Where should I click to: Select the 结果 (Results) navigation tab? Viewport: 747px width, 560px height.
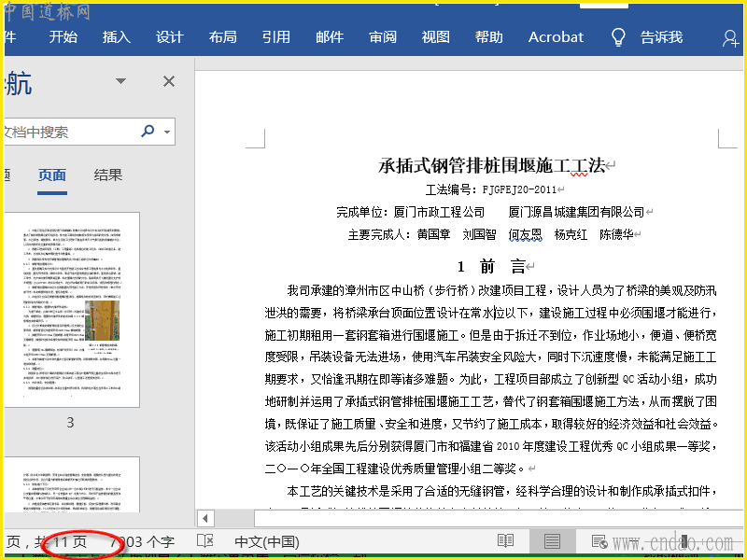pos(108,175)
